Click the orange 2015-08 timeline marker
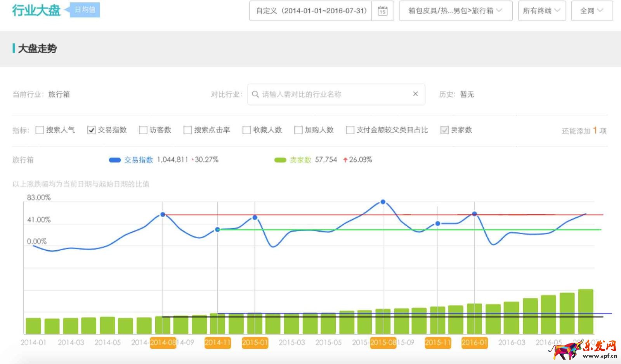Image resolution: width=621 pixels, height=364 pixels. 383,343
